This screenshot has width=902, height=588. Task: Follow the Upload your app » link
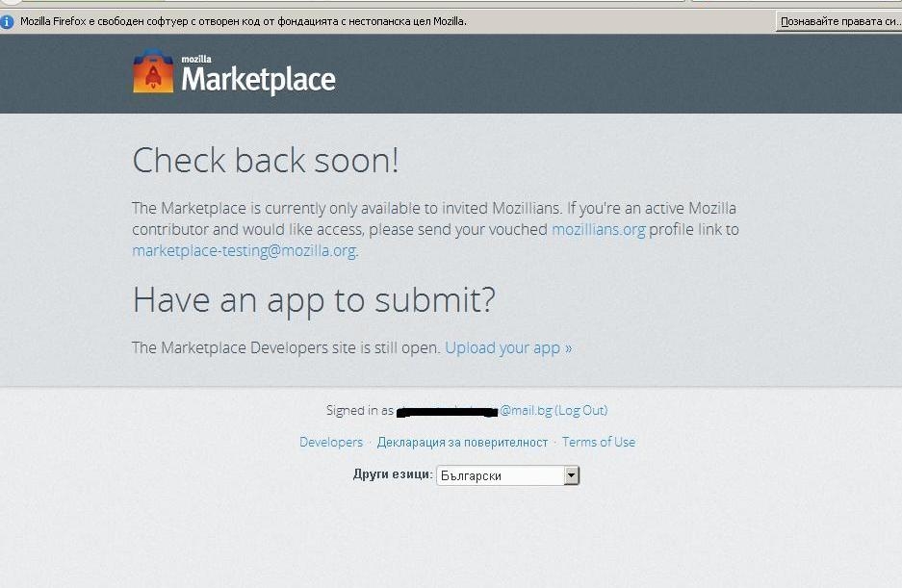tap(508, 348)
